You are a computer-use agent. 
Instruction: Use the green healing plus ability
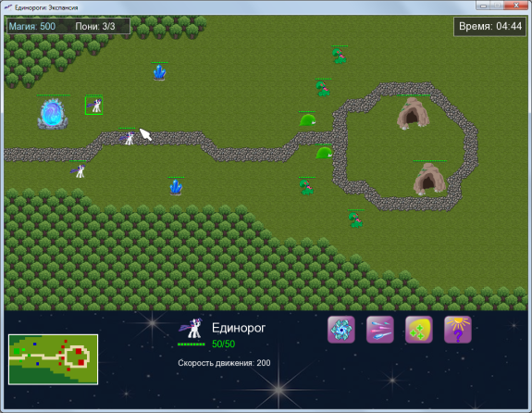[419, 330]
